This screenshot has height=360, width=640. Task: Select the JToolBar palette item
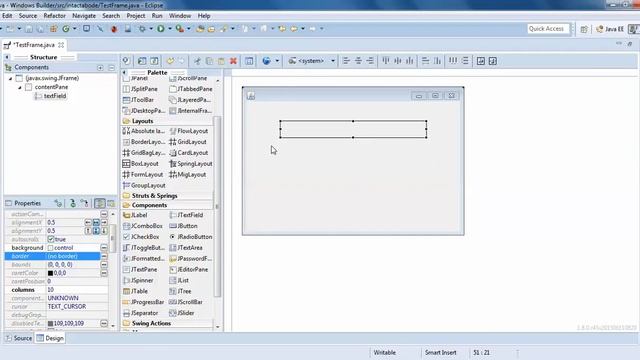click(x=138, y=100)
